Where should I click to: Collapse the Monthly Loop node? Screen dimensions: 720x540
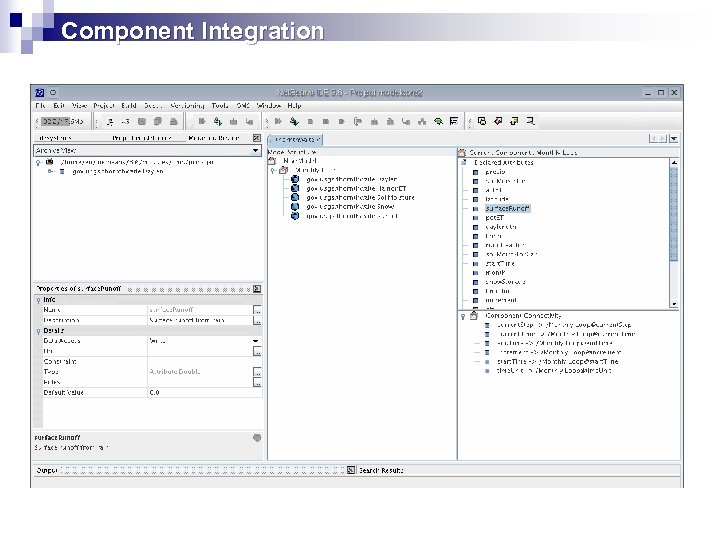click(x=273, y=170)
